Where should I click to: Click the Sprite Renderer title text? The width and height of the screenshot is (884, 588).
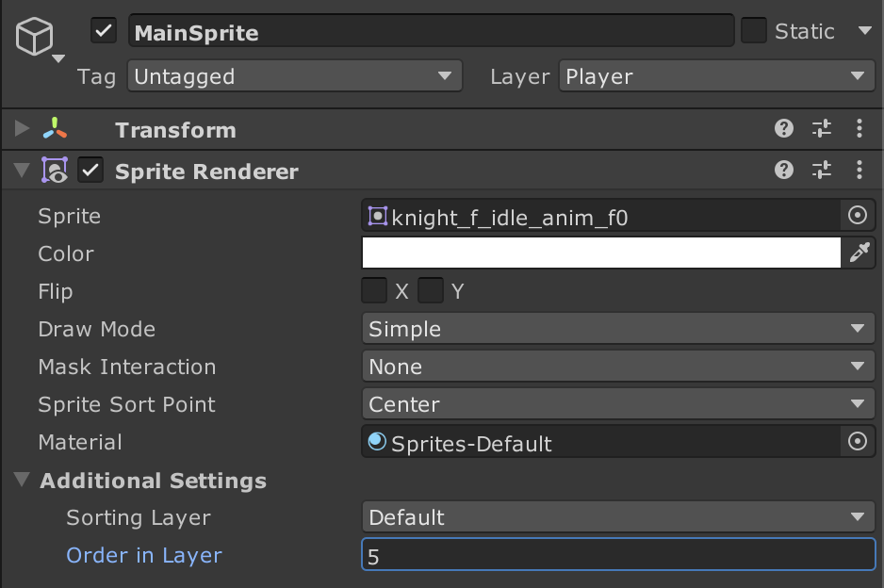[x=206, y=171]
